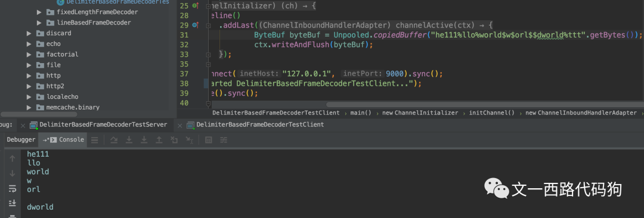Click the initChannel() breadcrumb
Screen dimensions: 644x218
(x=491, y=113)
